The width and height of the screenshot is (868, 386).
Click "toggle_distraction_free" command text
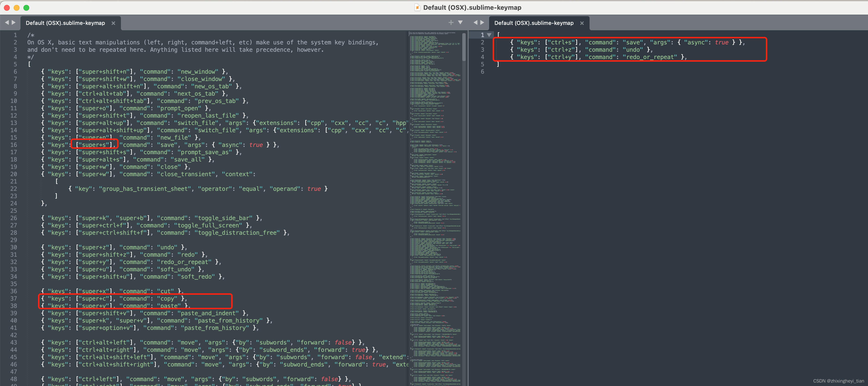coord(237,233)
